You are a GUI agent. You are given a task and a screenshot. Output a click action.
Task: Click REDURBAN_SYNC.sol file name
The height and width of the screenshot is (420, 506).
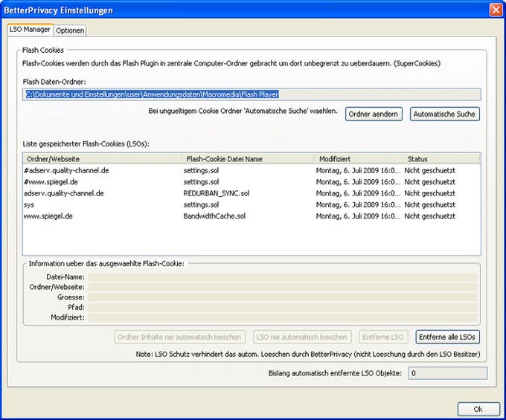217,193
